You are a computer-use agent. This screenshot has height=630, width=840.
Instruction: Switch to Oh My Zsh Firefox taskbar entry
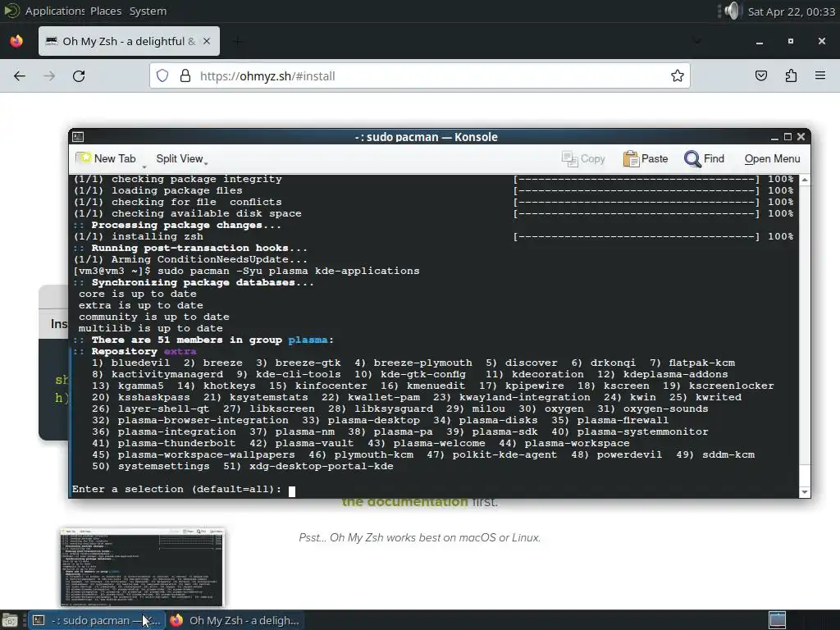tap(235, 620)
